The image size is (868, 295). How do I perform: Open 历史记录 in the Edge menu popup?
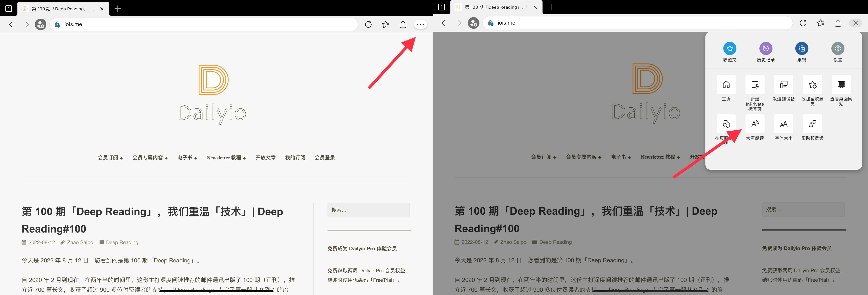pos(766,52)
